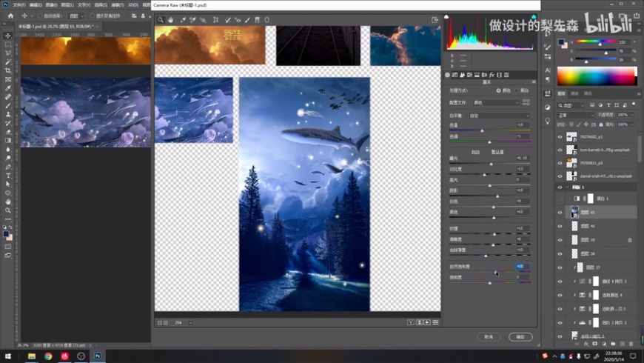Open the Layer menu in Photoshop

(x=67, y=5)
